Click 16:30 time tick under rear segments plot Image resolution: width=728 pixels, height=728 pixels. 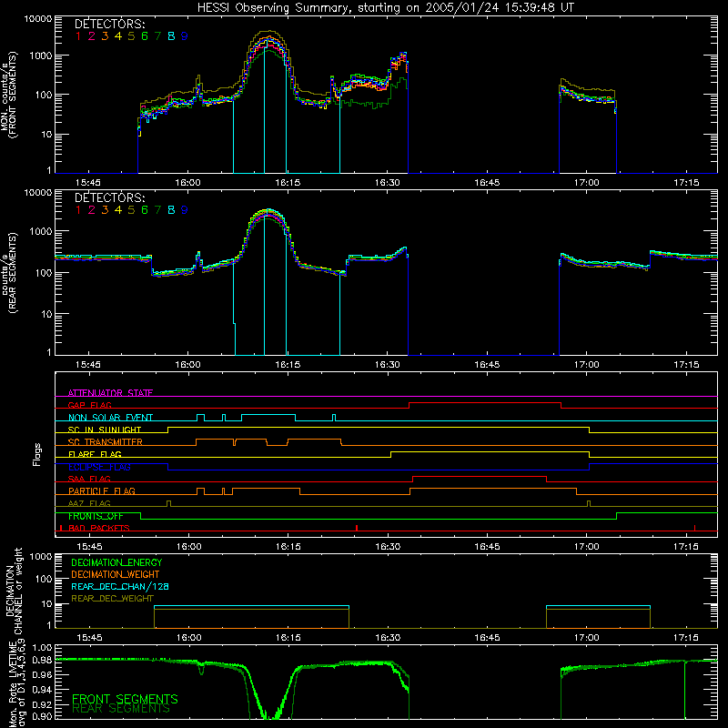(388, 365)
